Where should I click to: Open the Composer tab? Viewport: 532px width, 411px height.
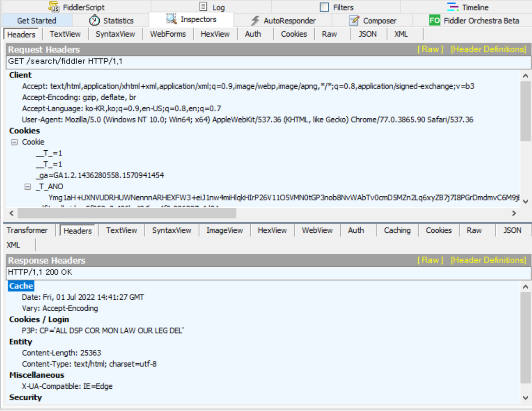[x=372, y=21]
